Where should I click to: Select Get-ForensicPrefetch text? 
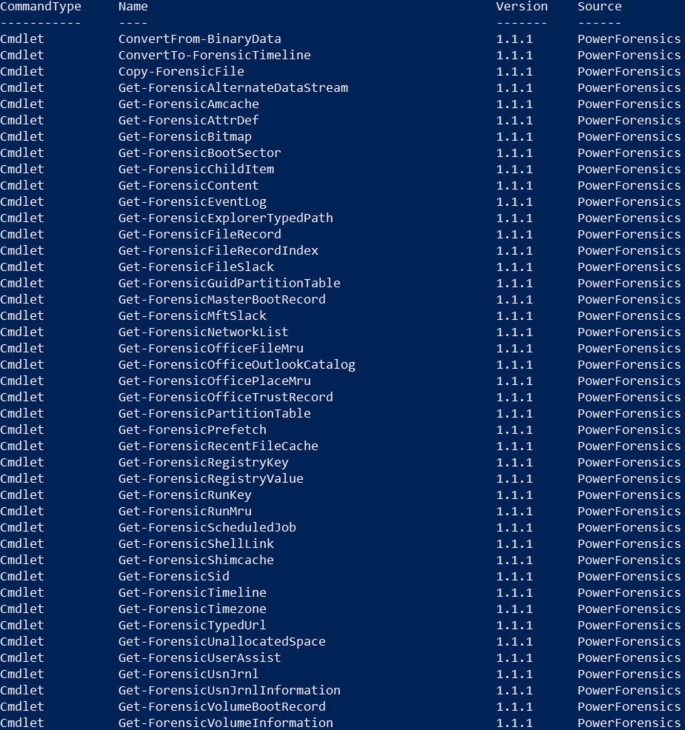pyautogui.click(x=192, y=430)
